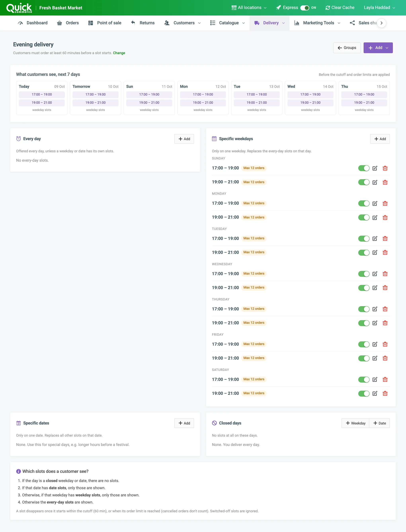Disable the Saturday 17:00 – 19:00 slot
Image resolution: width=406 pixels, height=532 pixels.
tap(364, 380)
